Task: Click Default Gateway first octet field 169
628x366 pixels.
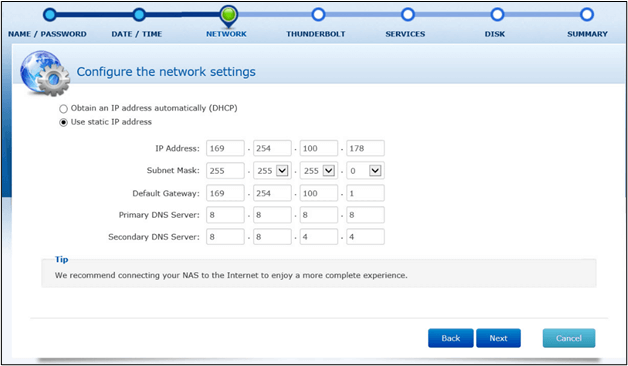Action: point(225,193)
